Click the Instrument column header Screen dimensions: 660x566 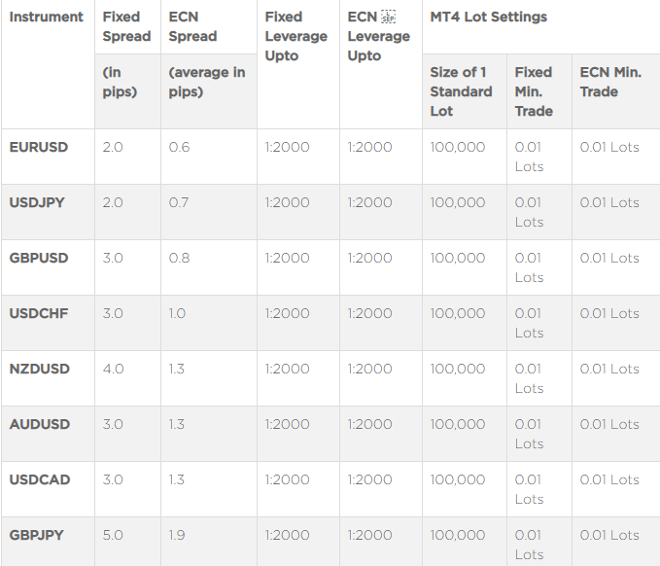[46, 17]
